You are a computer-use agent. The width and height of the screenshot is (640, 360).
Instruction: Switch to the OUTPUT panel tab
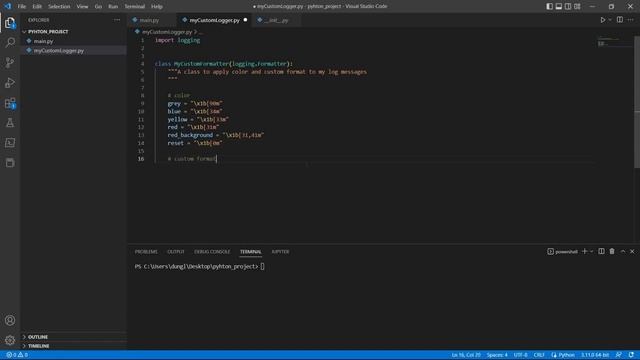[x=176, y=252]
